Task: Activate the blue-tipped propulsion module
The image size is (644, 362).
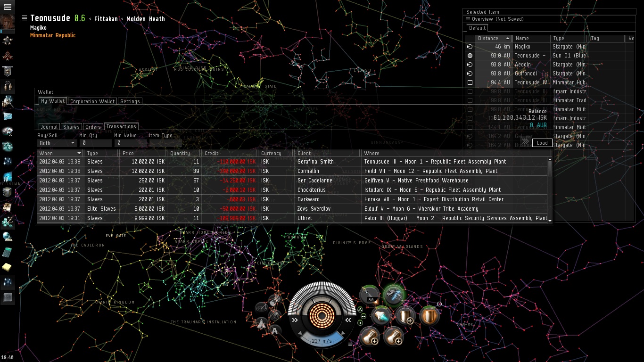Action: 381,316
